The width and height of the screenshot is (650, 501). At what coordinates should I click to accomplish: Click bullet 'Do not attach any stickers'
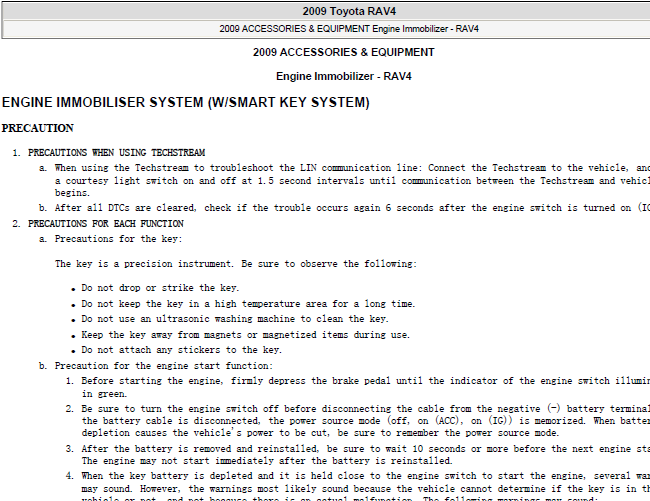[182, 350]
